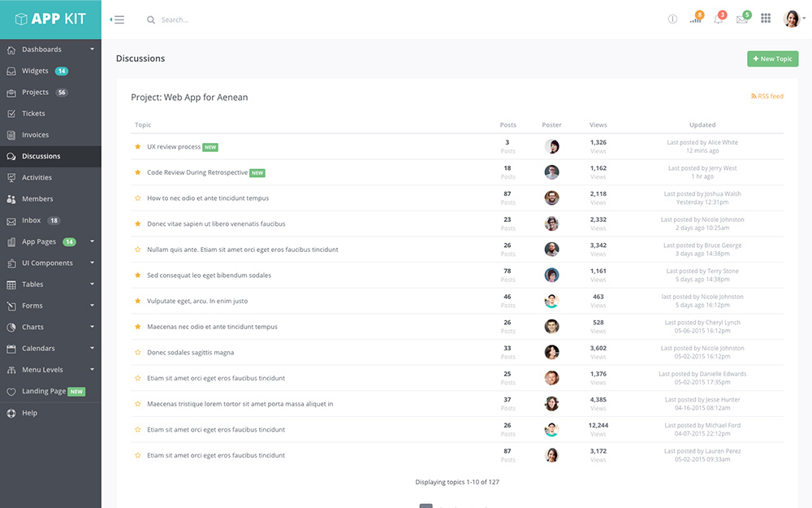Open the mail envelope icon in header
This screenshot has height=508, width=812.
click(741, 20)
